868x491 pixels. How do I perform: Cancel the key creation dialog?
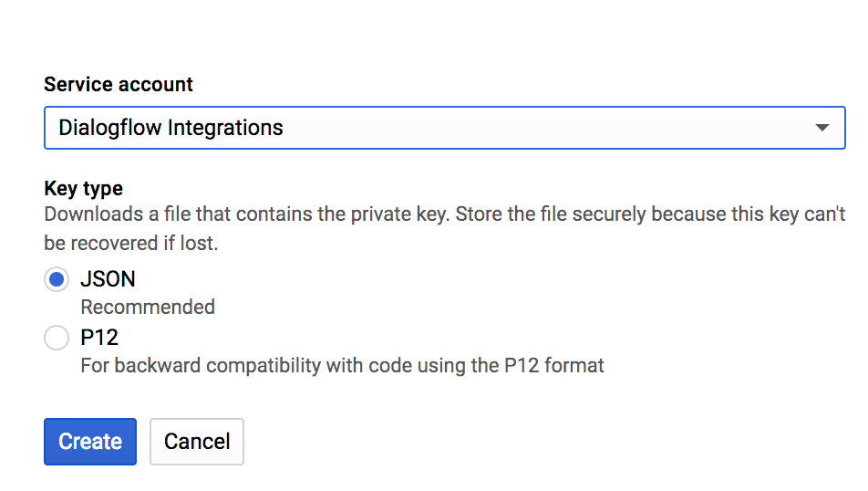[197, 442]
